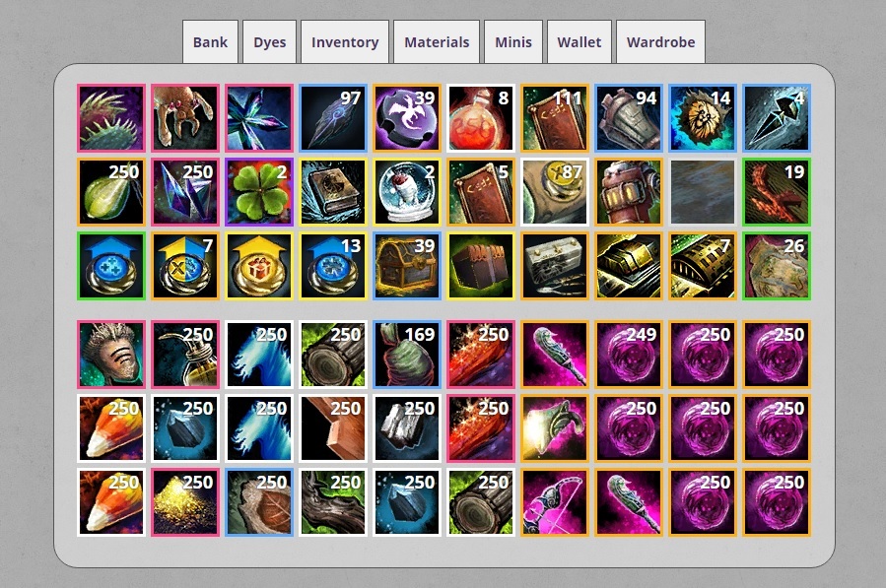Switch to the Dyes tab
The height and width of the screenshot is (588, 886).
point(269,41)
